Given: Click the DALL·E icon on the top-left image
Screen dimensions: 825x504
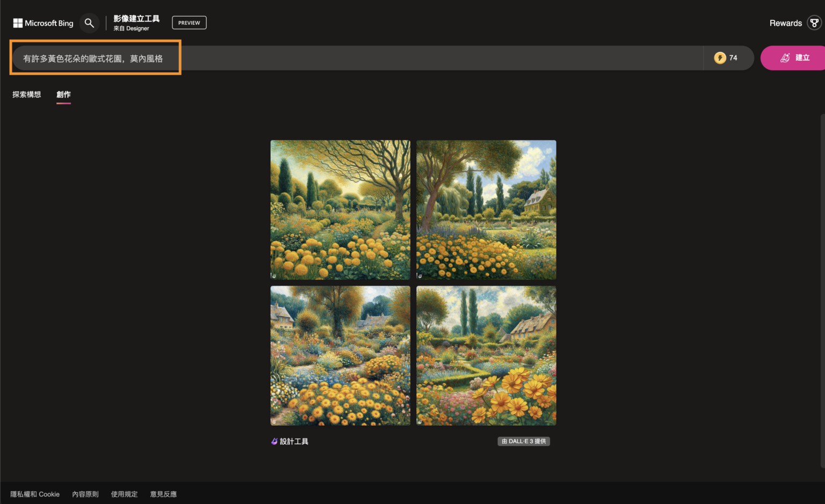Looking at the screenshot, I should click(274, 275).
